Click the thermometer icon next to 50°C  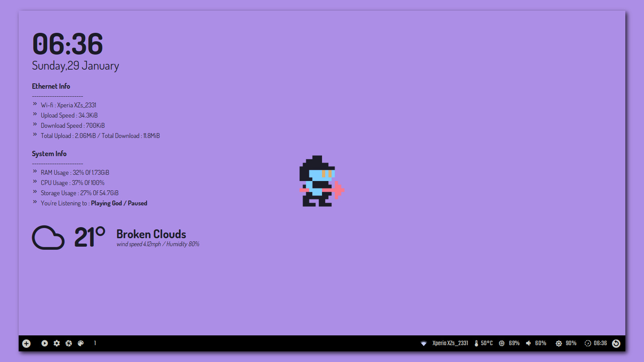click(x=475, y=343)
